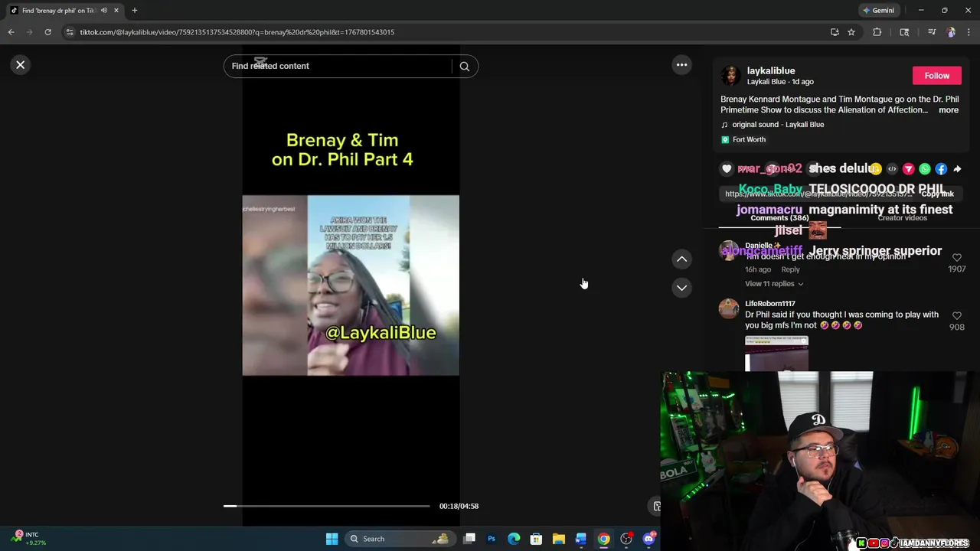Image resolution: width=980 pixels, height=551 pixels.
Task: Reply to Danielle's comment
Action: click(790, 269)
